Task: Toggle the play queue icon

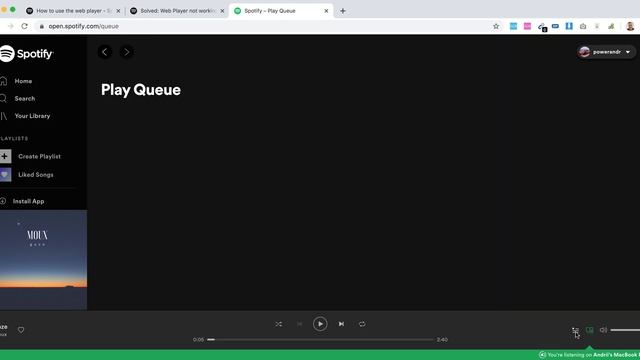Action: tap(575, 330)
